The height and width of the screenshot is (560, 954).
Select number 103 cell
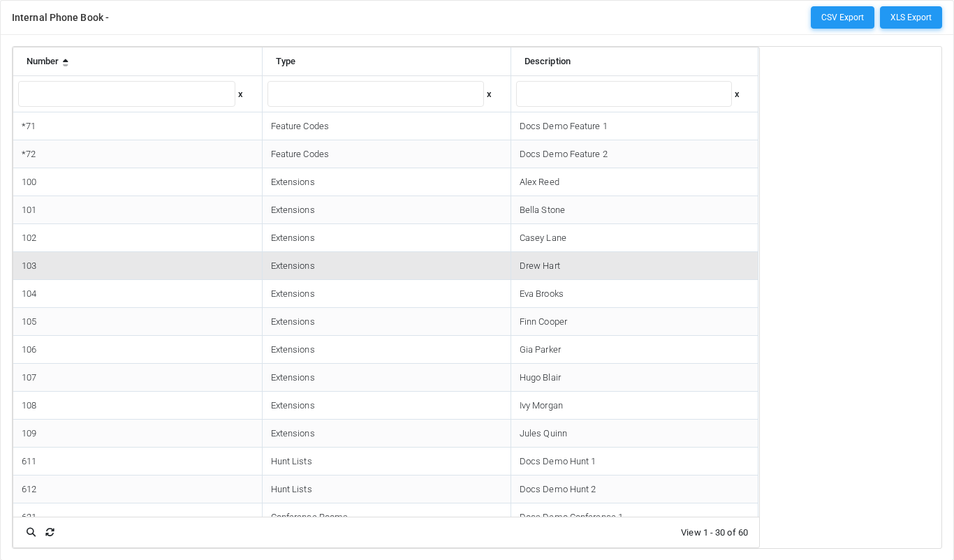138,266
